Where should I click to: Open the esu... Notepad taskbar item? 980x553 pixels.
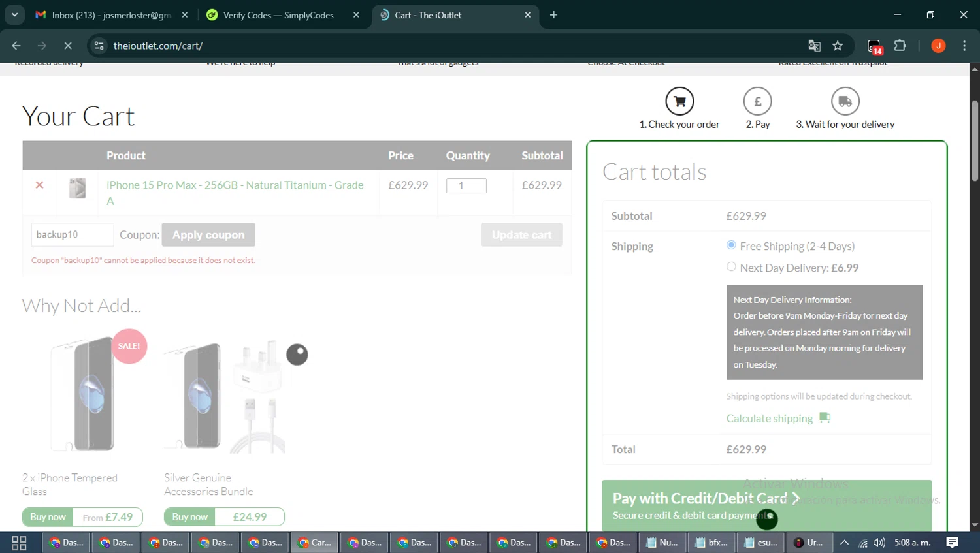coord(761,543)
